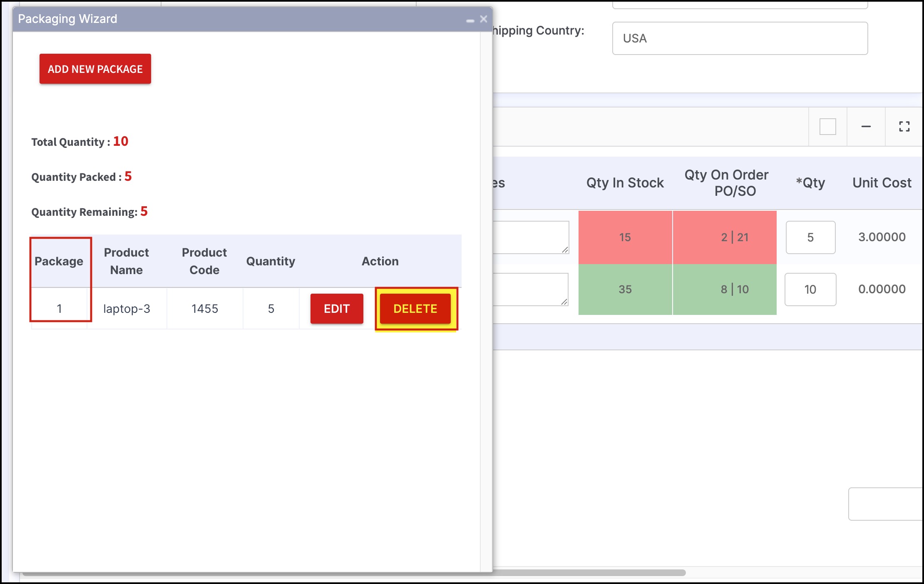The width and height of the screenshot is (924, 584).
Task: Click the Qty field showing 10
Action: coord(810,290)
